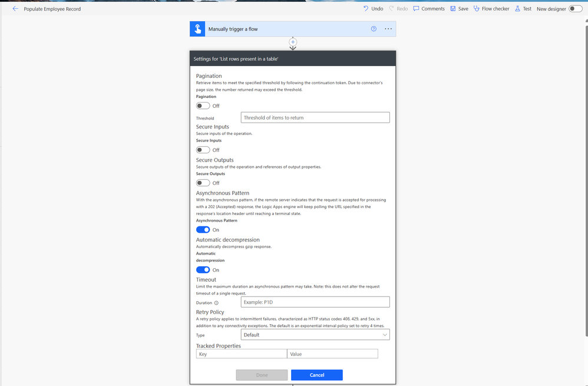Click the Flow checker text label
Screen dimensions: 588x386
point(495,9)
